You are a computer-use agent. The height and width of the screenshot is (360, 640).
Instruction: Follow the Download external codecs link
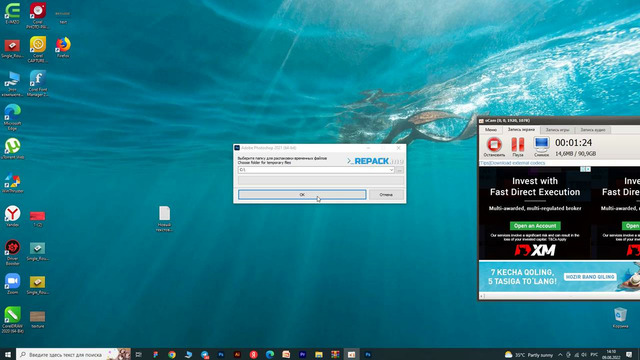coord(517,163)
